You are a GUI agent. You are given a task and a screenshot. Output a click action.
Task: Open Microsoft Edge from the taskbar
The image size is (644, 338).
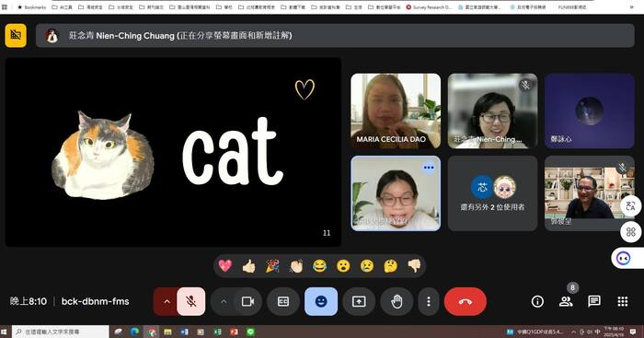tap(134, 332)
